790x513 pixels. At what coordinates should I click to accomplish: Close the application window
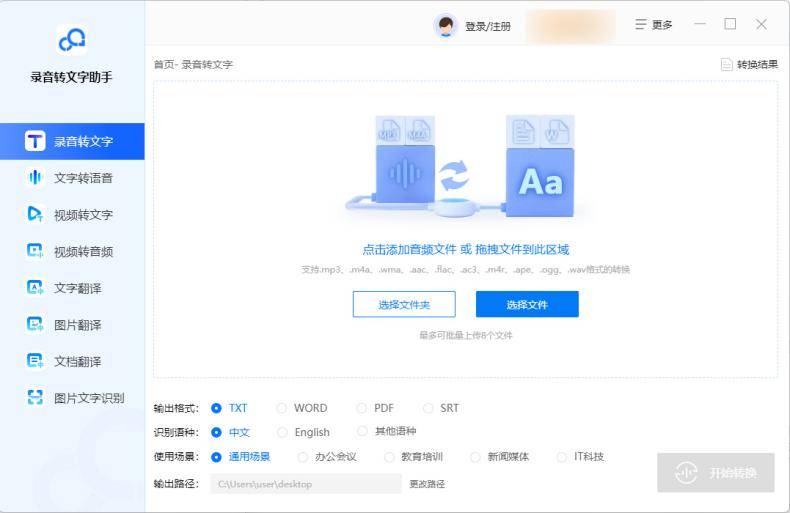761,24
